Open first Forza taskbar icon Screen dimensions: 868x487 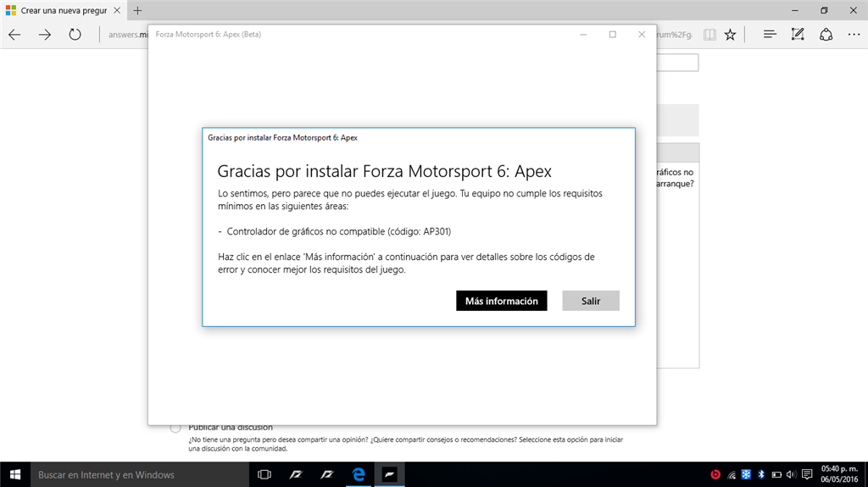(x=296, y=474)
